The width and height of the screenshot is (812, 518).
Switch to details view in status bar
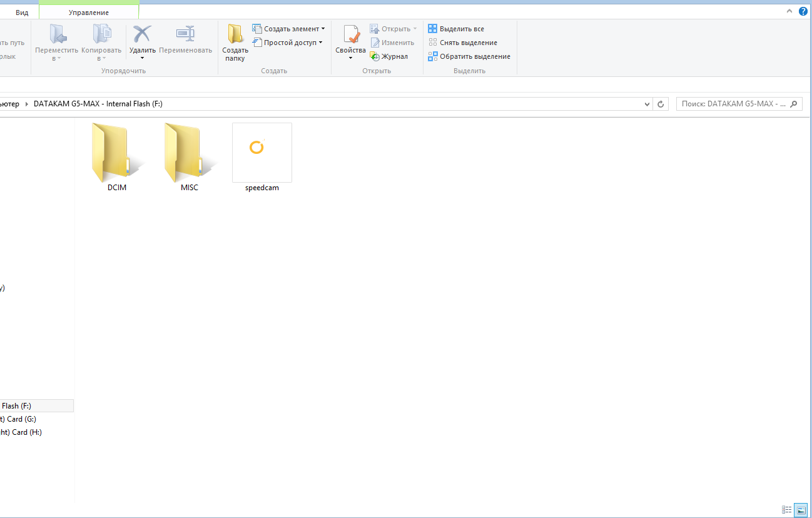[787, 510]
